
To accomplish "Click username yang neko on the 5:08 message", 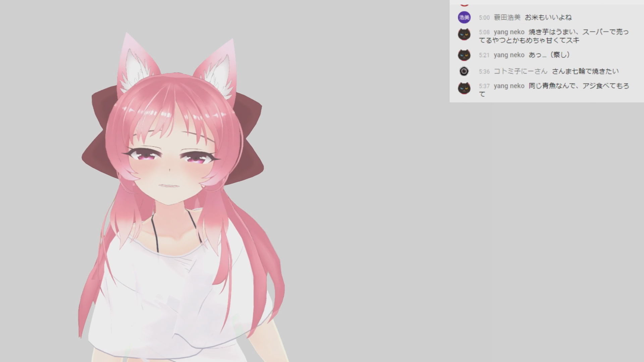I will tap(509, 32).
